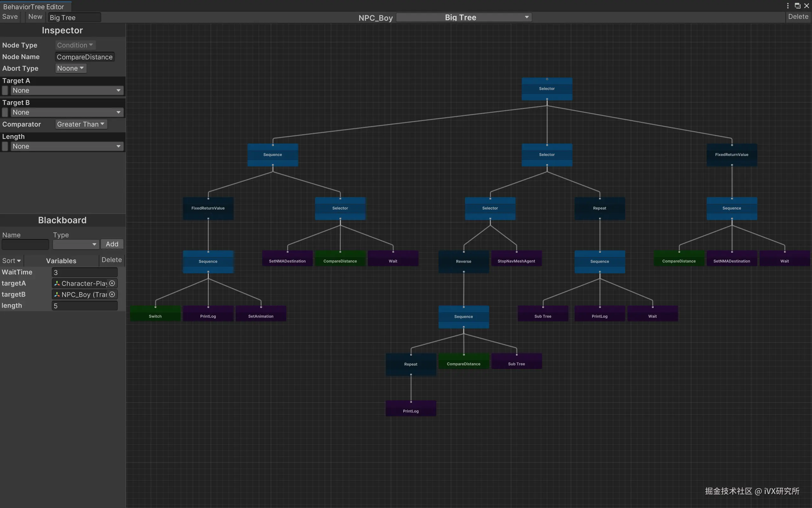The image size is (812, 508).
Task: Select the Switch condition node
Action: tap(155, 313)
